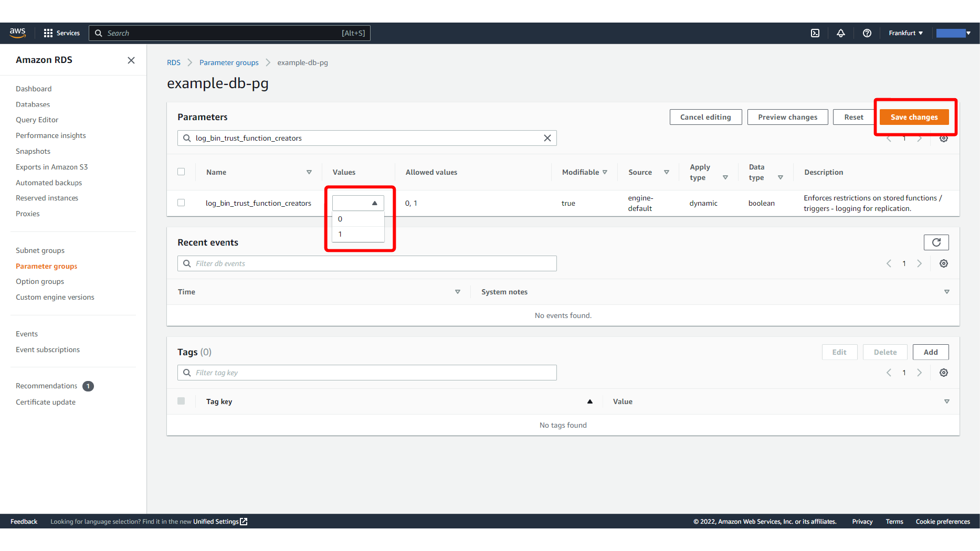Go to next page of Tags
Viewport: 980px width, 551px height.
(x=920, y=373)
